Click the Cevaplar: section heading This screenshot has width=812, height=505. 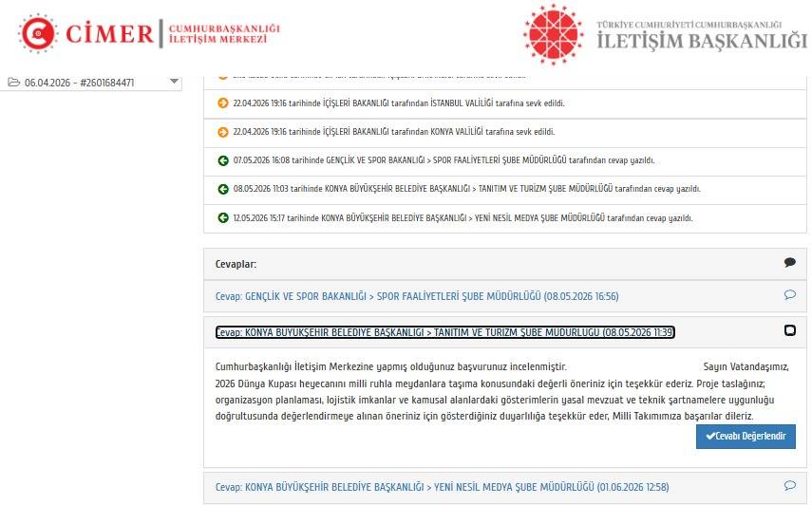(x=236, y=264)
